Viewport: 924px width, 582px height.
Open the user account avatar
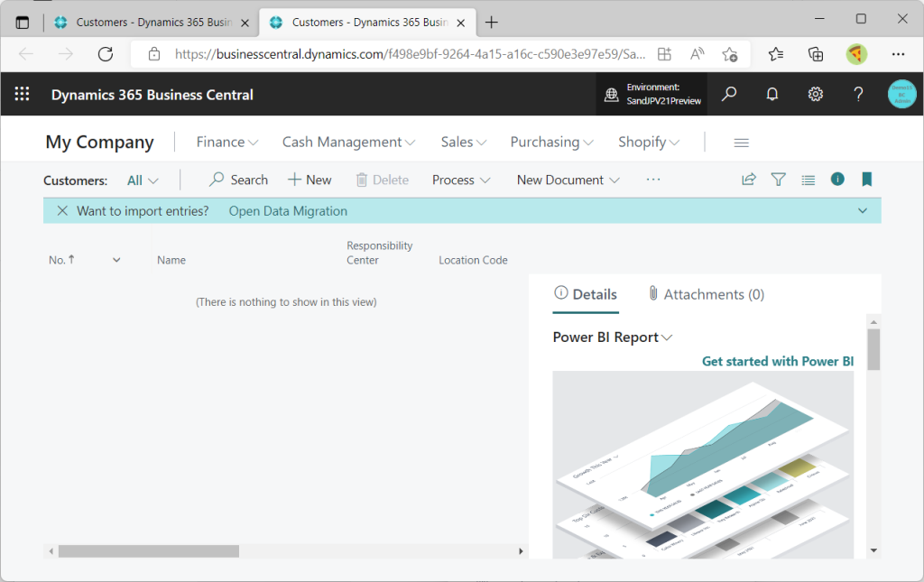(x=901, y=94)
